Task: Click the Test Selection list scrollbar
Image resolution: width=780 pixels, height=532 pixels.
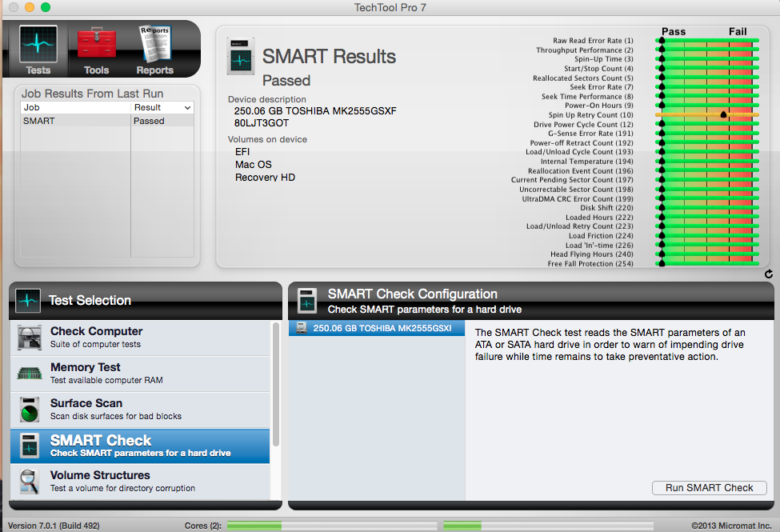Action: 276,384
